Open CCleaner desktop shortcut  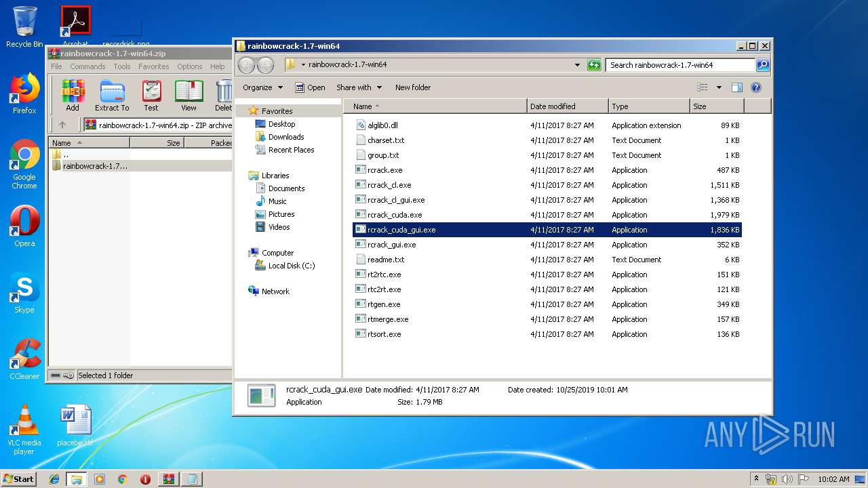(24, 359)
